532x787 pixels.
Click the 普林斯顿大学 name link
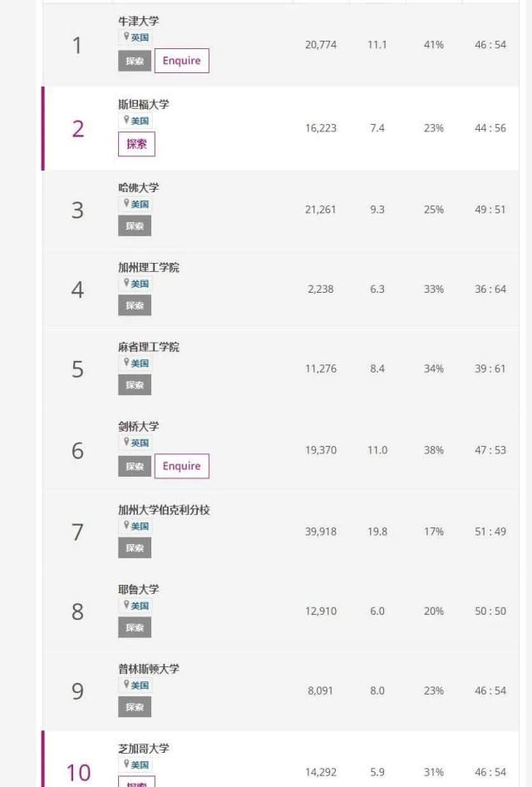[148, 669]
